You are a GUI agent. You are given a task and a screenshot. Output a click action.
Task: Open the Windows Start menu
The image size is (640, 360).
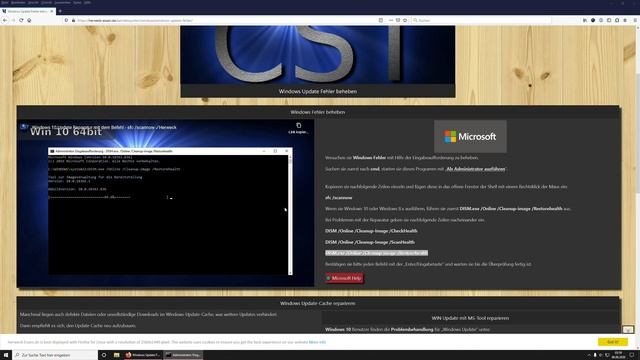tap(6, 355)
